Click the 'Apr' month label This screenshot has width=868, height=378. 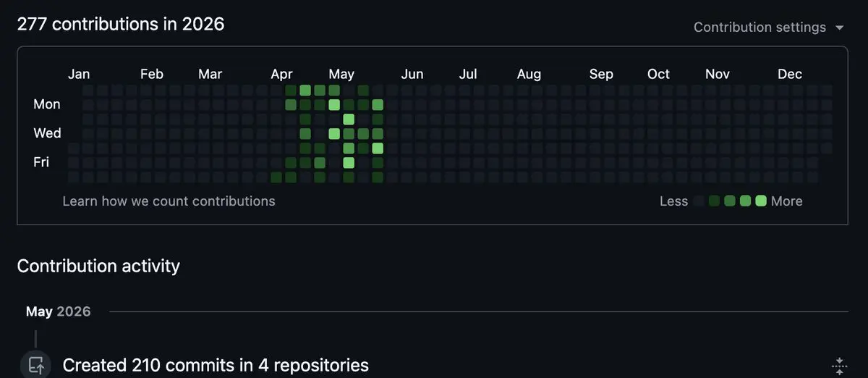click(282, 74)
